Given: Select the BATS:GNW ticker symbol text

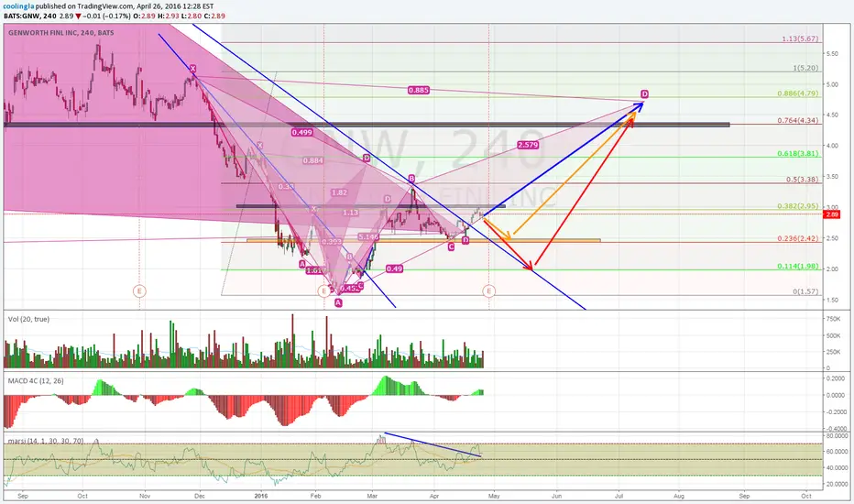Looking at the screenshot, I should (22, 16).
